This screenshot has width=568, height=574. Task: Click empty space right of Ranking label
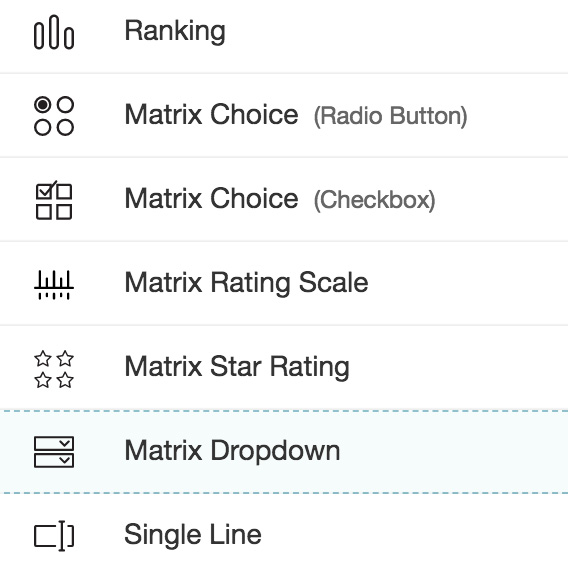pyautogui.click(x=395, y=32)
